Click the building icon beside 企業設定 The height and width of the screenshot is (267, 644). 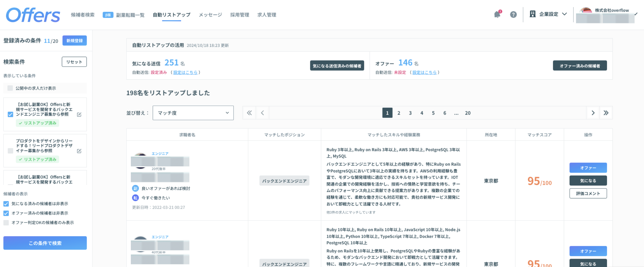point(533,14)
